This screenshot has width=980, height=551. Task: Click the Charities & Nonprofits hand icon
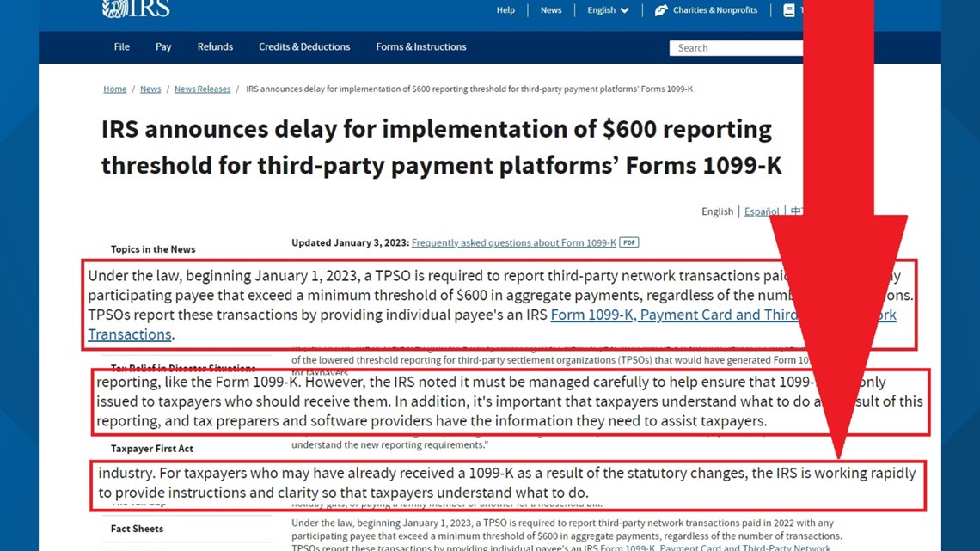coord(660,10)
